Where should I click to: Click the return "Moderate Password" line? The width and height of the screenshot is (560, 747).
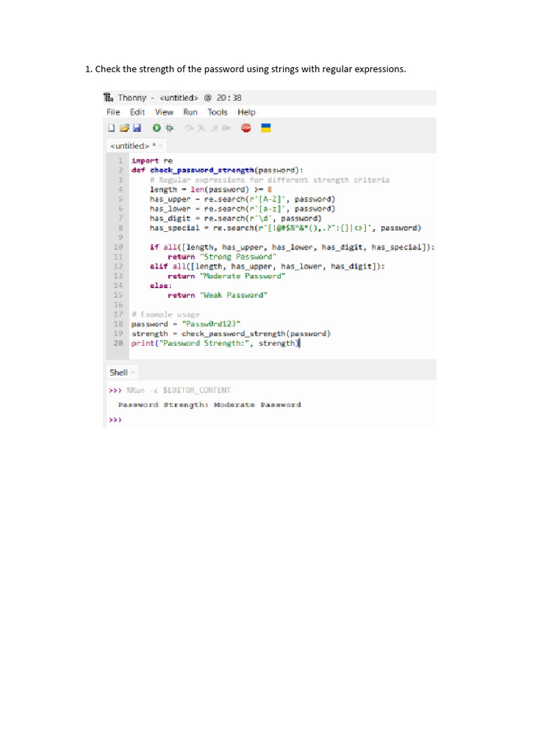click(226, 276)
